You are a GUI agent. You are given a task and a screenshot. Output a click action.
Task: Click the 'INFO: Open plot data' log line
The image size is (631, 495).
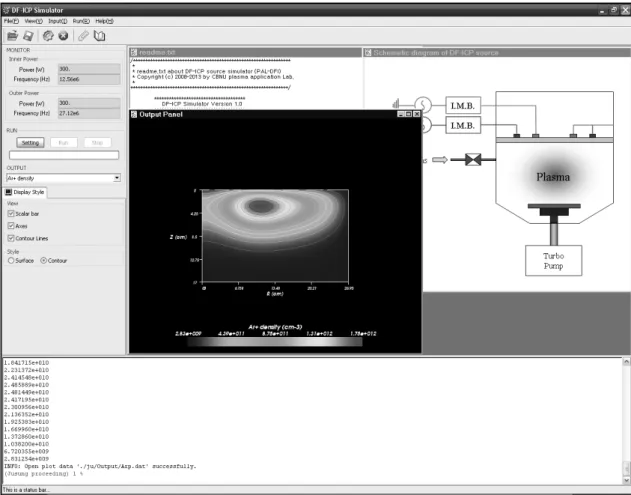coord(100,466)
